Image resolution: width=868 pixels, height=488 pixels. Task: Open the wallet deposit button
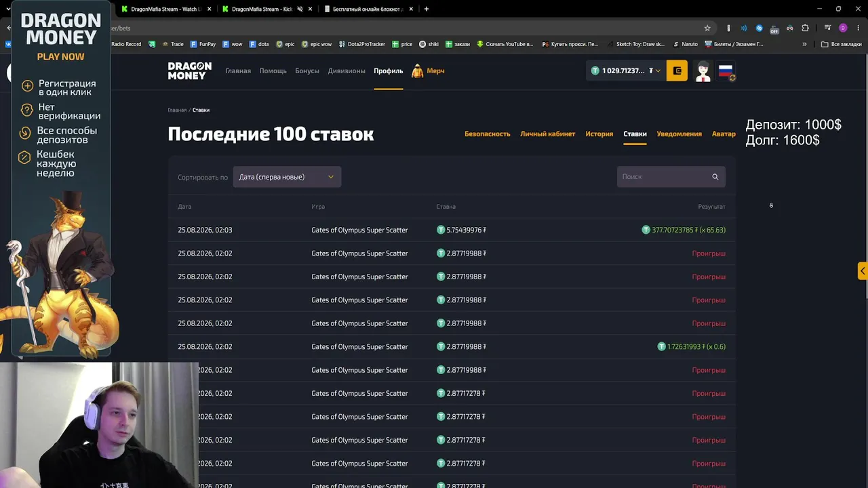677,70
